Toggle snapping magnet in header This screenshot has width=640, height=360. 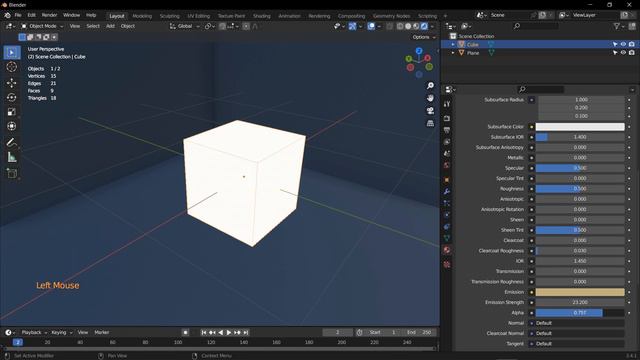point(222,26)
